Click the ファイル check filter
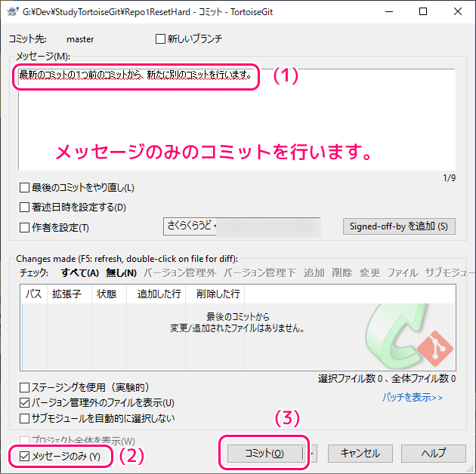The height and width of the screenshot is (474, 476). (403, 272)
